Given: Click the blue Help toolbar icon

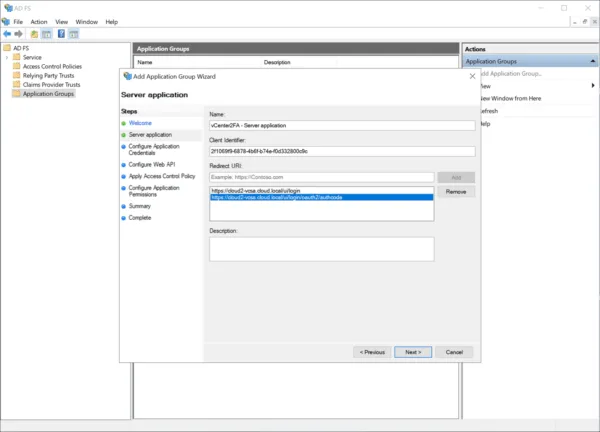Looking at the screenshot, I should tap(61, 34).
